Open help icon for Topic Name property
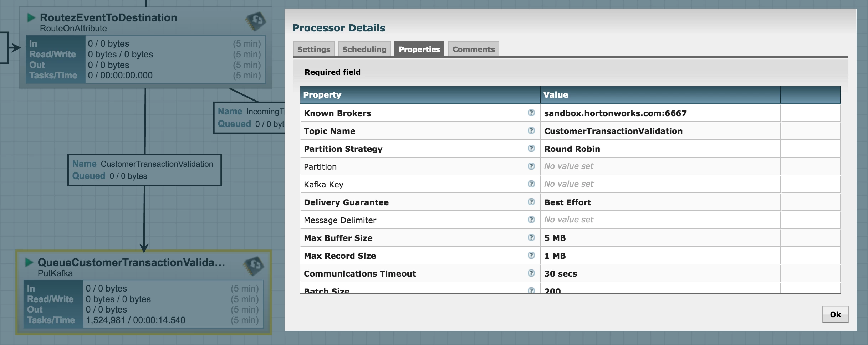The width and height of the screenshot is (868, 345). point(531,130)
